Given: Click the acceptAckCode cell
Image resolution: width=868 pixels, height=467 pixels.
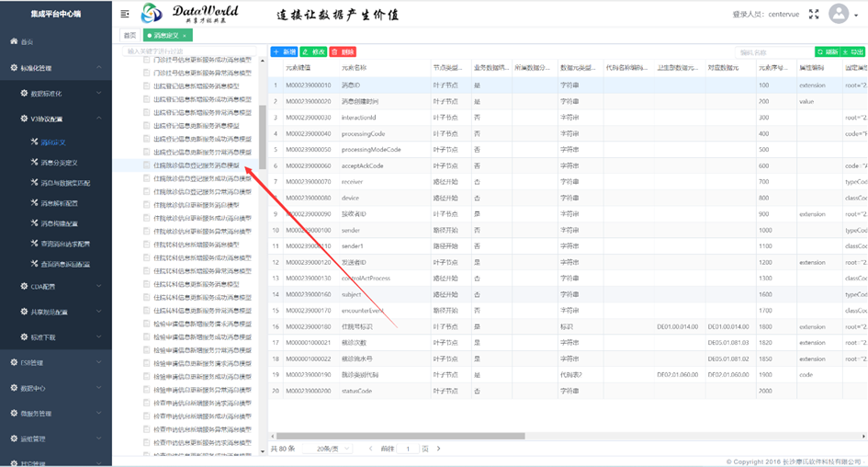Looking at the screenshot, I should tap(385, 165).
